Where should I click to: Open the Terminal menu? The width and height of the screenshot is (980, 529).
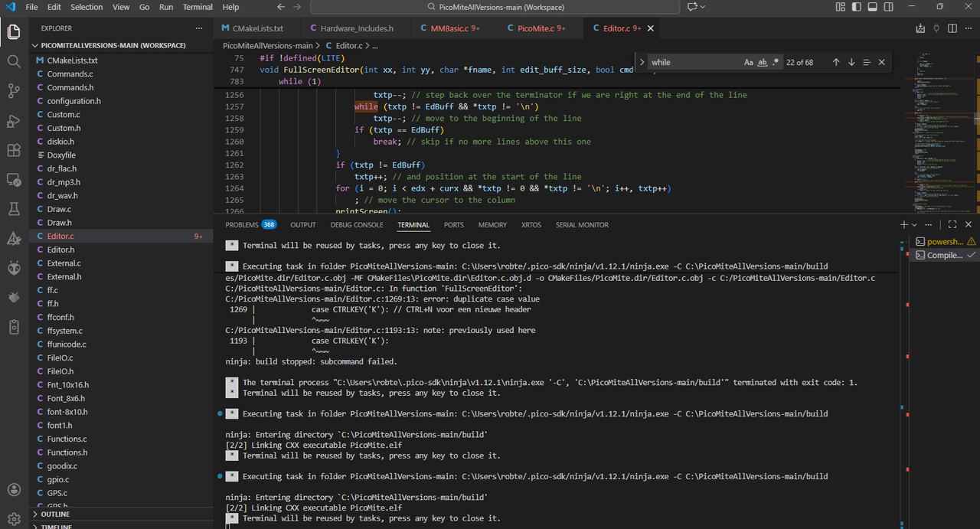[x=198, y=7]
